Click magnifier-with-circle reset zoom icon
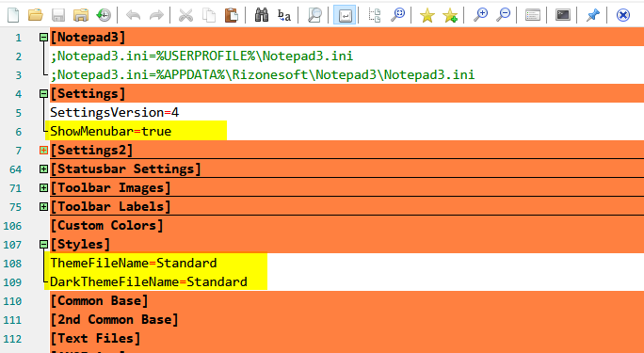Viewport: 644px width, 353px height. tap(397, 15)
